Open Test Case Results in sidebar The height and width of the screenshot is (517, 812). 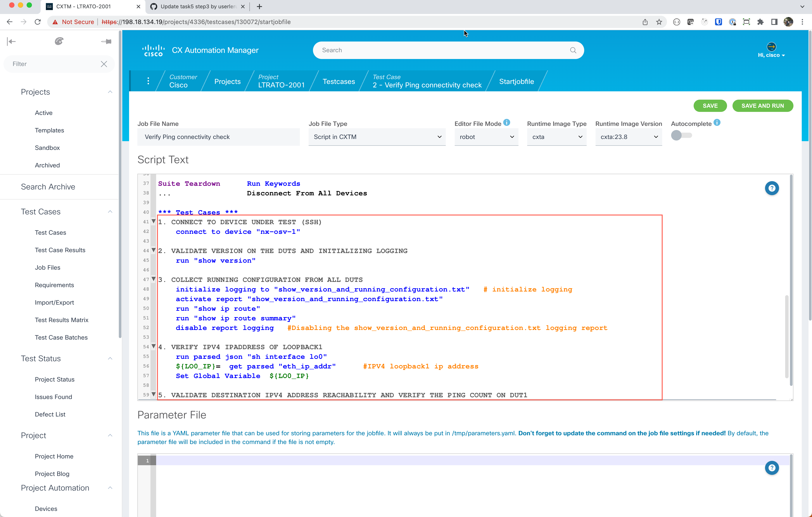click(60, 250)
